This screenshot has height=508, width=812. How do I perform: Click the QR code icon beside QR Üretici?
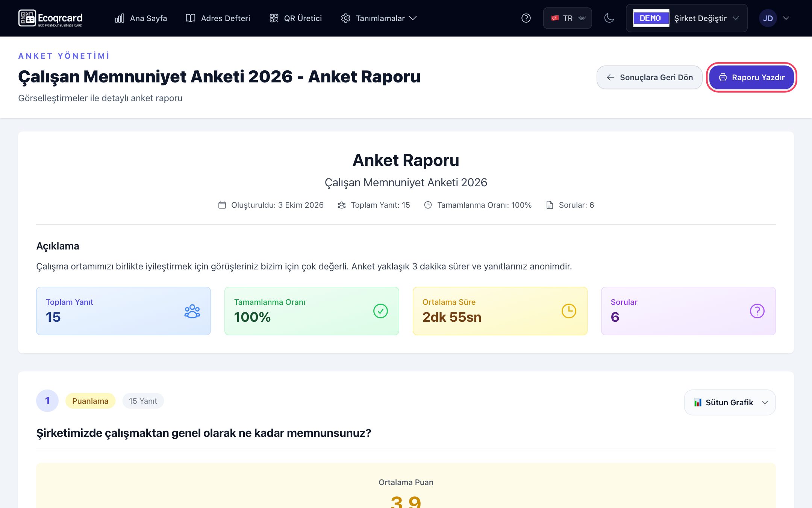pyautogui.click(x=274, y=18)
